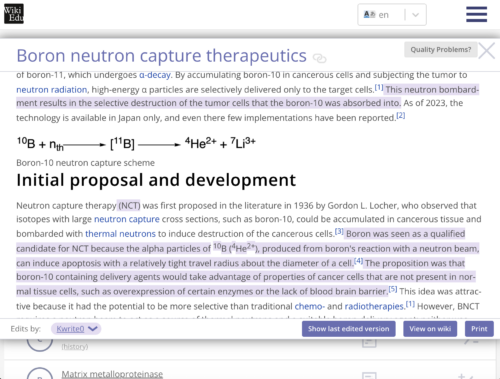Expand the Kwrite0 edits chevron
The height and width of the screenshot is (379, 500).
pyautogui.click(x=93, y=329)
